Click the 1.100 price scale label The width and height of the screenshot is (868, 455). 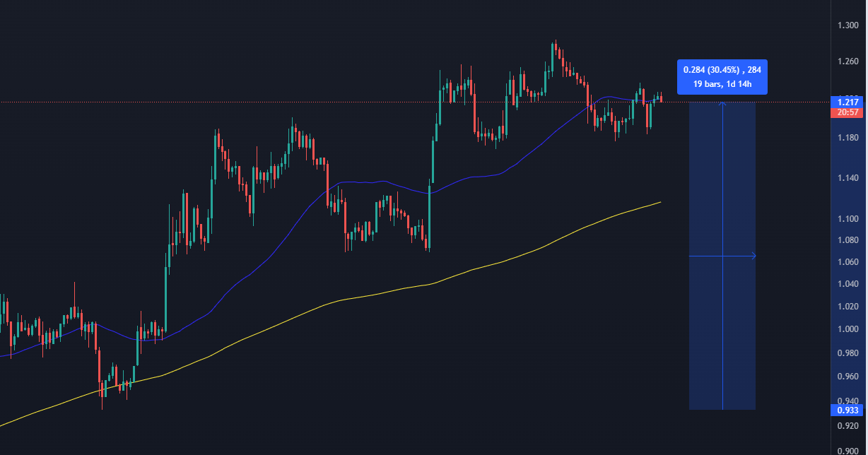848,220
